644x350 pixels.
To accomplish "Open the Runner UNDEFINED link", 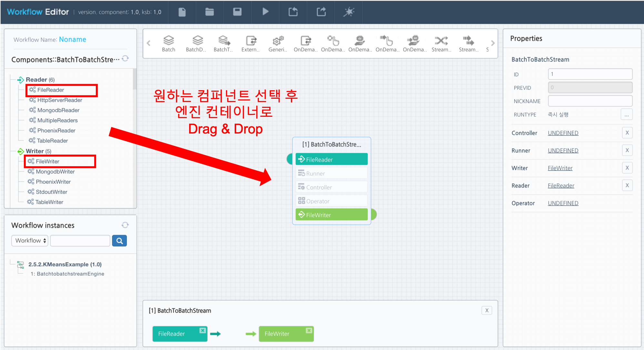I will tap(563, 151).
